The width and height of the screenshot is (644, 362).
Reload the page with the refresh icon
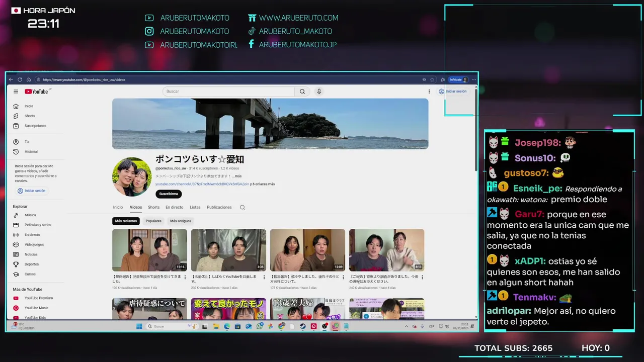(x=20, y=79)
